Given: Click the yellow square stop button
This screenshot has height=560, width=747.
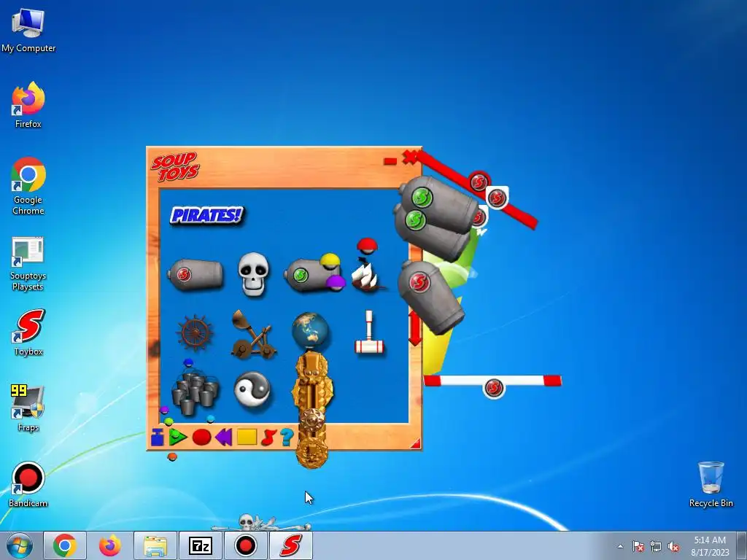Looking at the screenshot, I should coord(247,437).
